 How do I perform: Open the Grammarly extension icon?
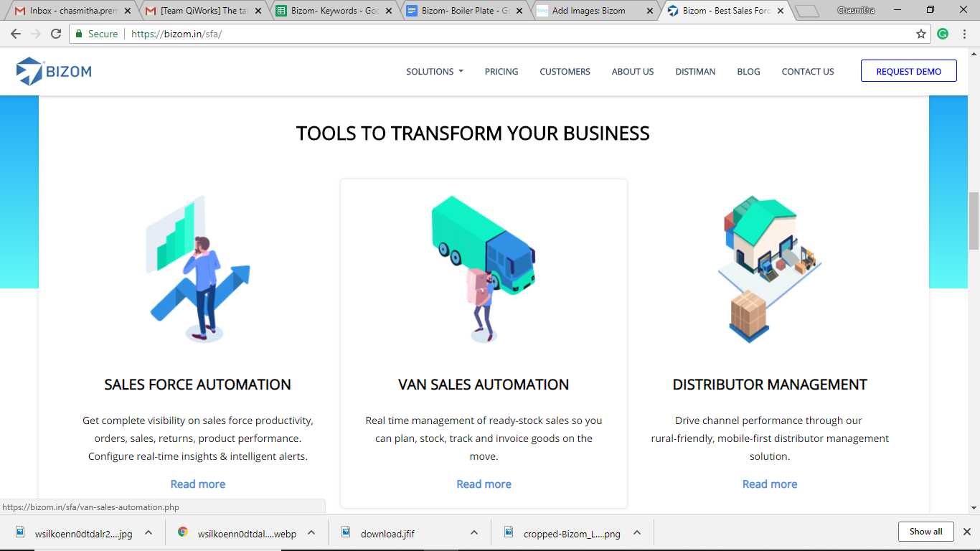pos(943,34)
